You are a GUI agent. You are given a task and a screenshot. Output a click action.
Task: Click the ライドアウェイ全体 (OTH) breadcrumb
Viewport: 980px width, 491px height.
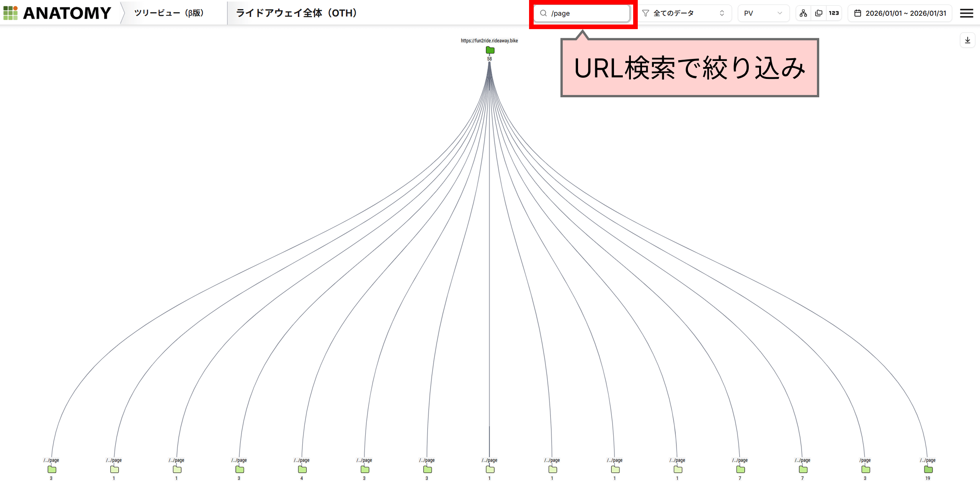point(297,13)
